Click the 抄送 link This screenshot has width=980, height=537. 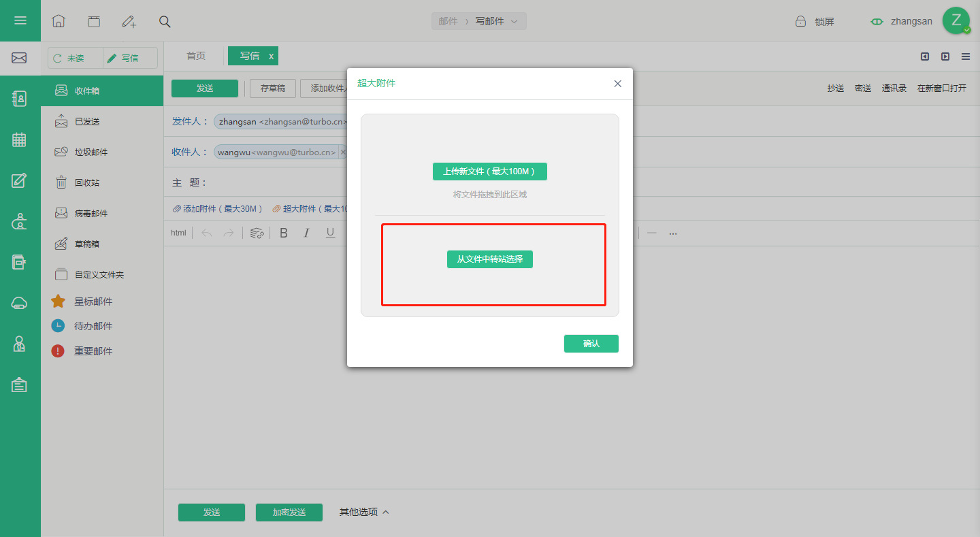[836, 88]
